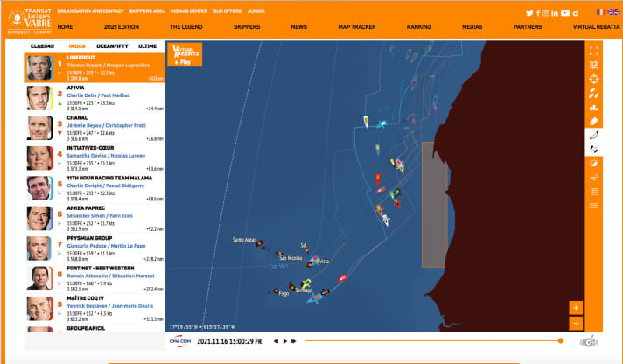Step timeline backward

276,341
